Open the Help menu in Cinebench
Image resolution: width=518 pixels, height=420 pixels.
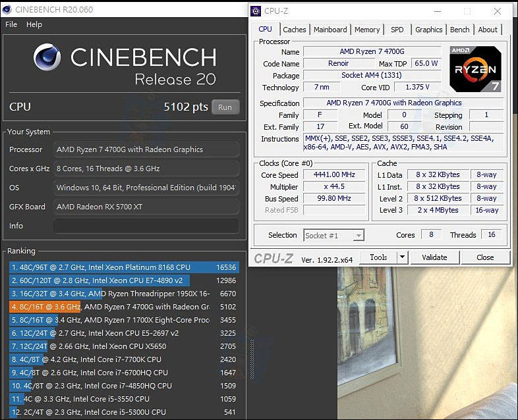point(34,24)
